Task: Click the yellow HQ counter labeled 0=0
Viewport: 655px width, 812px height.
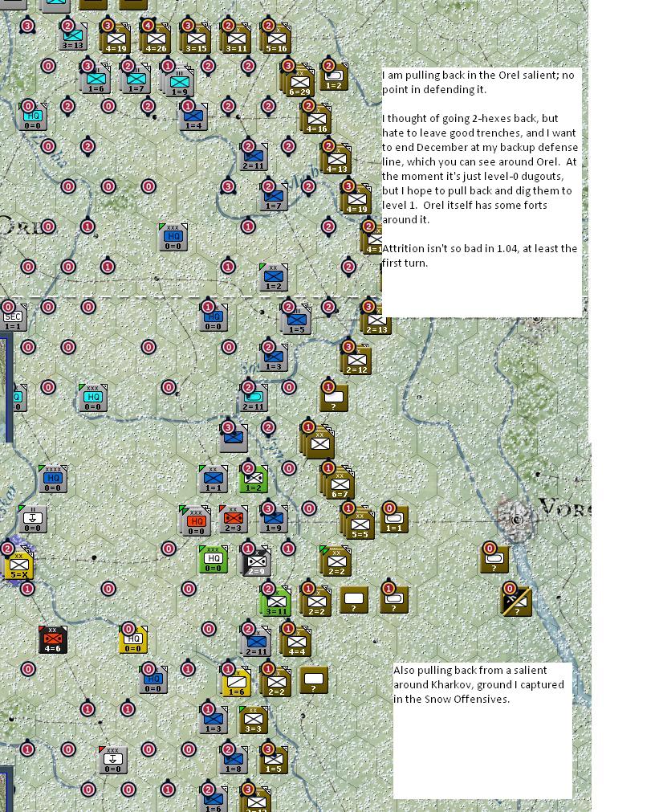Action: point(133,639)
